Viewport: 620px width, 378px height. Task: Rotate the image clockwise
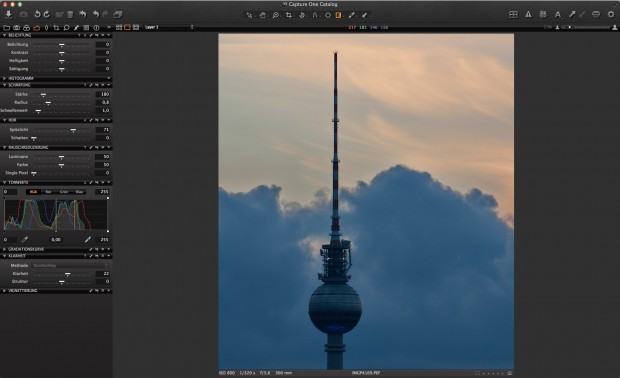47,15
